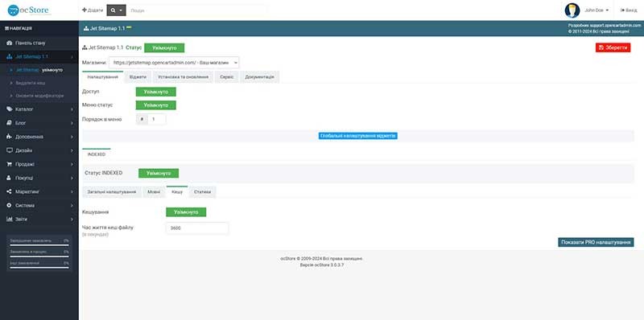644x320 pixels.
Task: Switch to the Налаштування tab
Action: [x=103, y=77]
